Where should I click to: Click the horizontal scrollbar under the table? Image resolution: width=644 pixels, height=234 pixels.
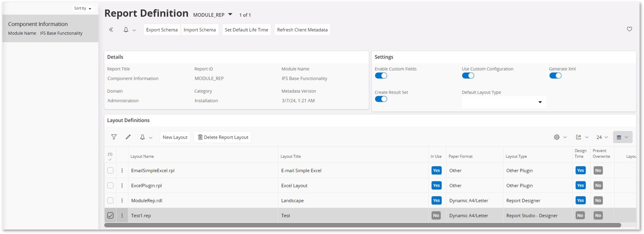(x=362, y=226)
